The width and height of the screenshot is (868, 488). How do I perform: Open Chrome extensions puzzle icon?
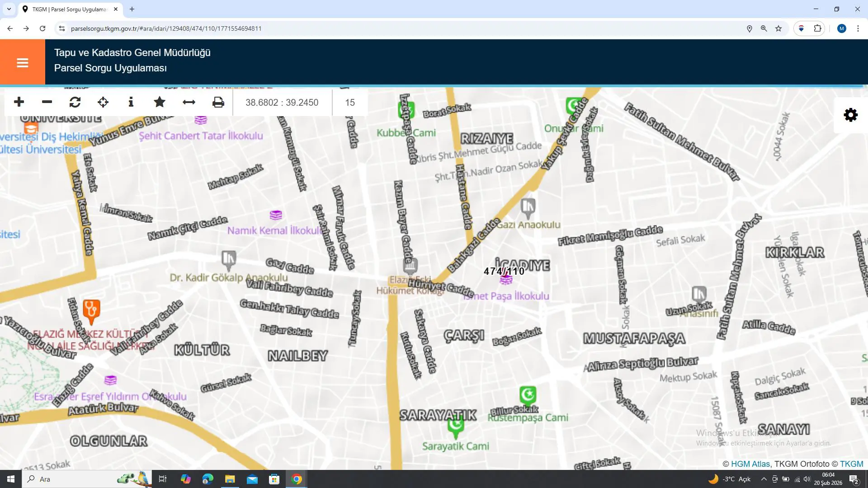[x=817, y=28]
